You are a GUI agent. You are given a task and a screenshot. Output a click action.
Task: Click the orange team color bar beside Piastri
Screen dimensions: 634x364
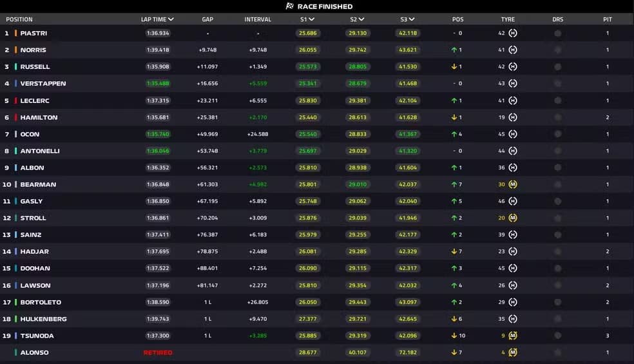(15, 33)
